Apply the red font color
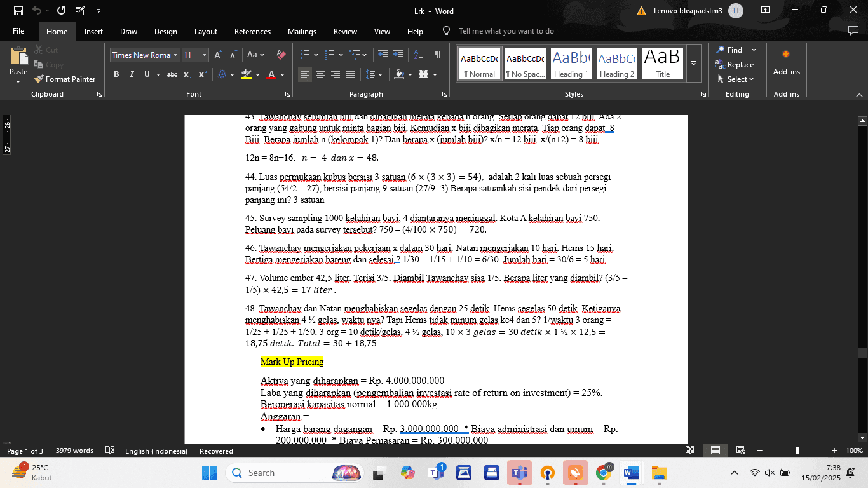Viewport: 868px width, 488px height. pos(271,74)
